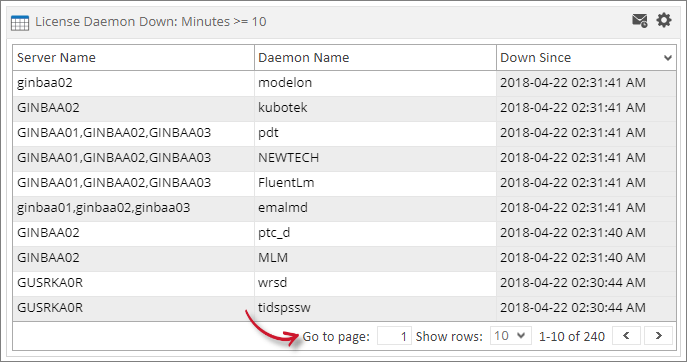Select the wrsd daemon cell
687x362 pixels.
(x=375, y=283)
